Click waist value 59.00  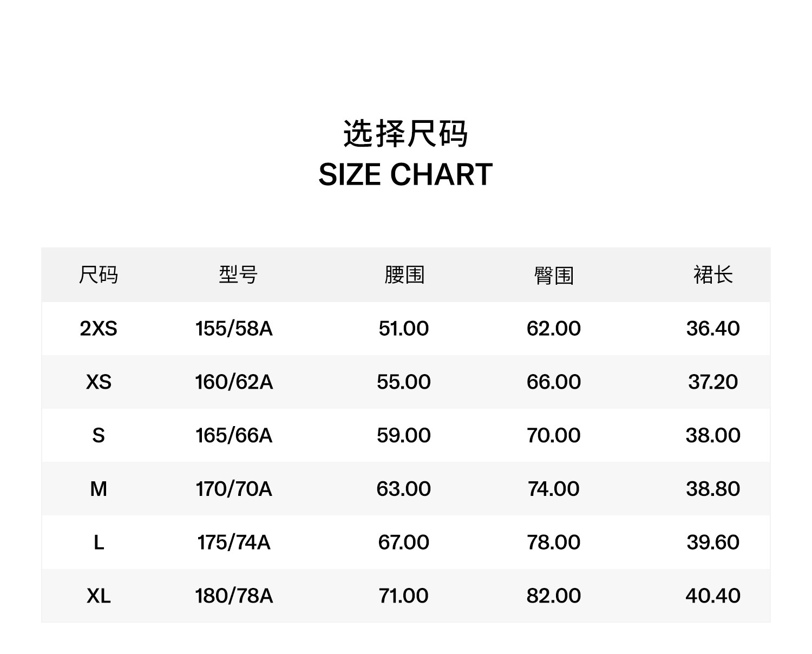click(404, 435)
